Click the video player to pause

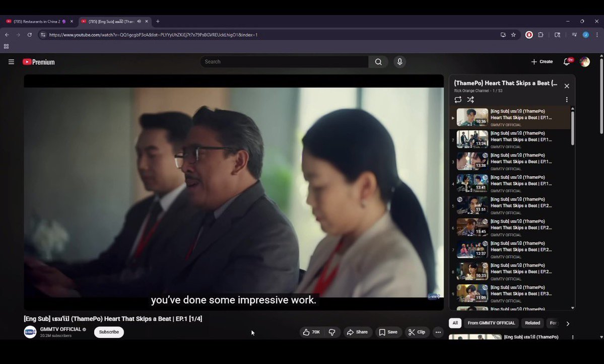pos(234,192)
